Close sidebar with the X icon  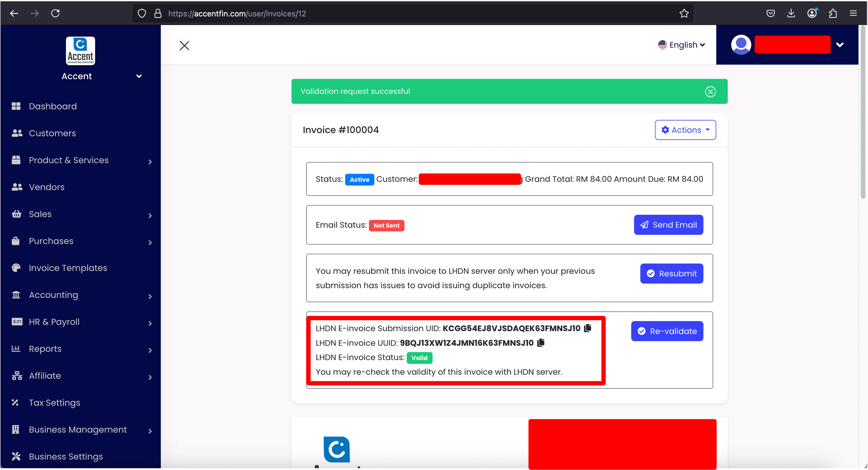coord(184,45)
